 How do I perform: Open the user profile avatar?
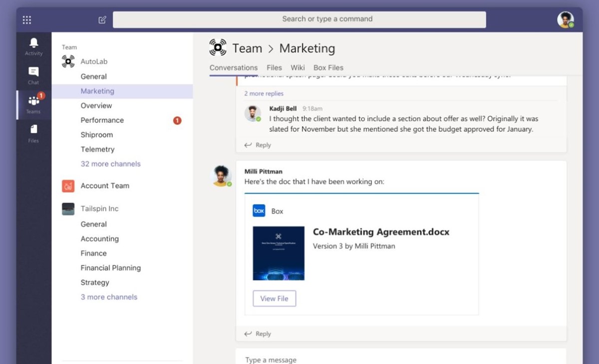(x=565, y=19)
